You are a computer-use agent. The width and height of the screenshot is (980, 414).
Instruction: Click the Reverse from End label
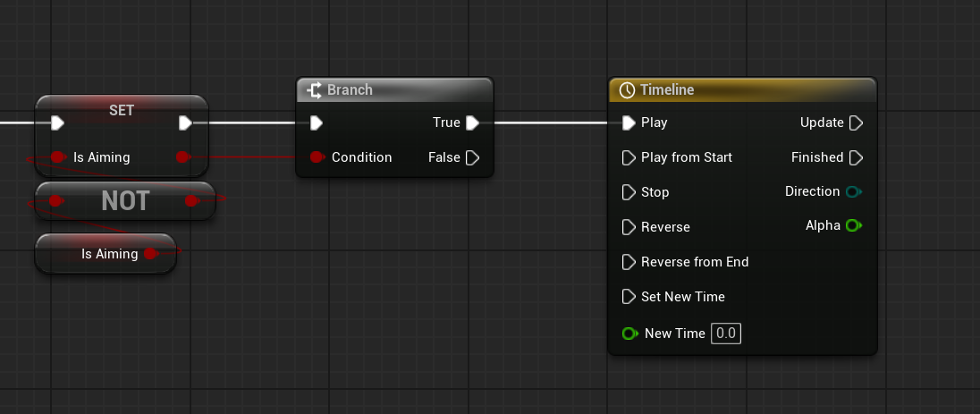[x=695, y=262]
